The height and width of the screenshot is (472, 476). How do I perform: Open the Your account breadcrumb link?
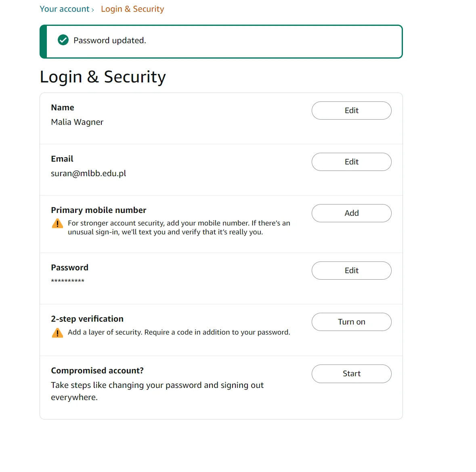click(x=65, y=9)
